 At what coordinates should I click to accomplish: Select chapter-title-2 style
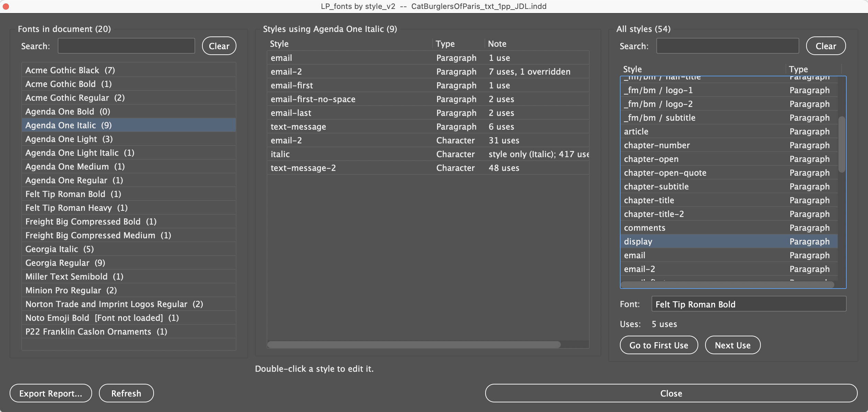(729, 214)
